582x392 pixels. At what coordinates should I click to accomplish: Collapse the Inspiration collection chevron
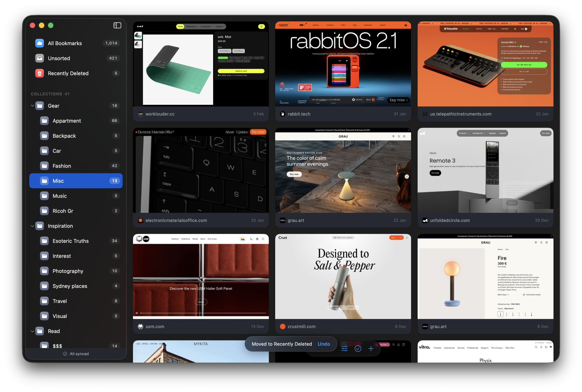(x=32, y=226)
